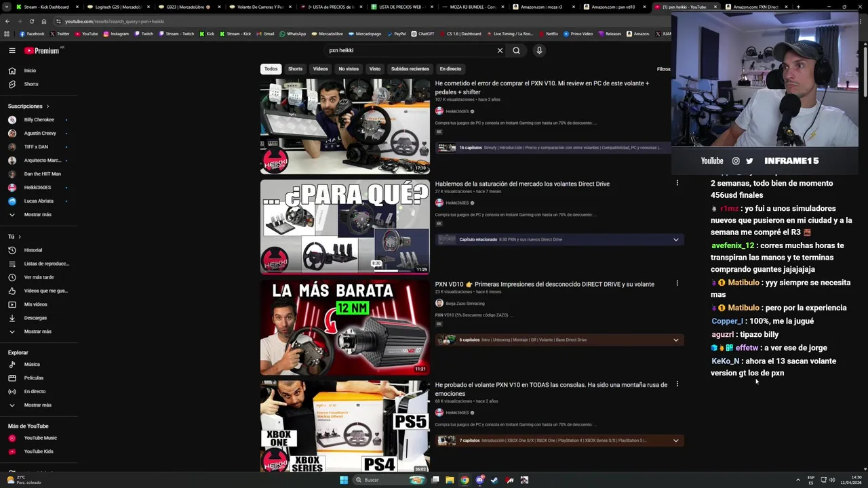Open the Borja Zazo Simracing channel link
The width and height of the screenshot is (868, 488).
(465, 303)
